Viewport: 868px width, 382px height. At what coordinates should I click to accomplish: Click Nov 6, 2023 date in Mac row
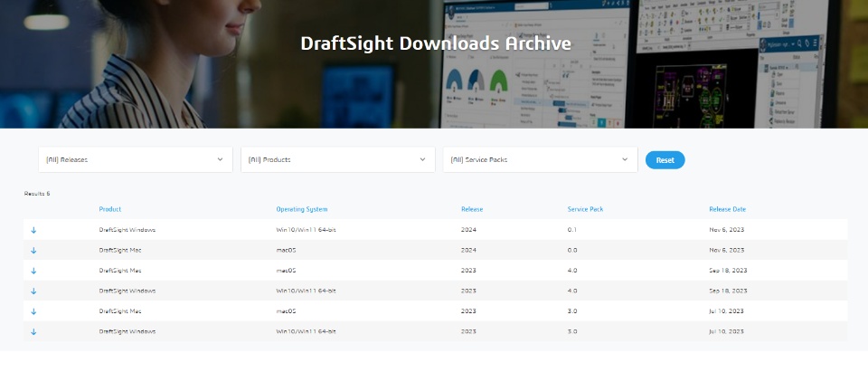pos(726,250)
